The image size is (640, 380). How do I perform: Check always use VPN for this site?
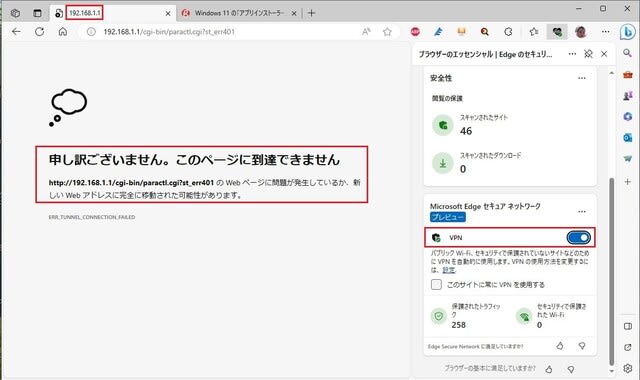(x=436, y=284)
